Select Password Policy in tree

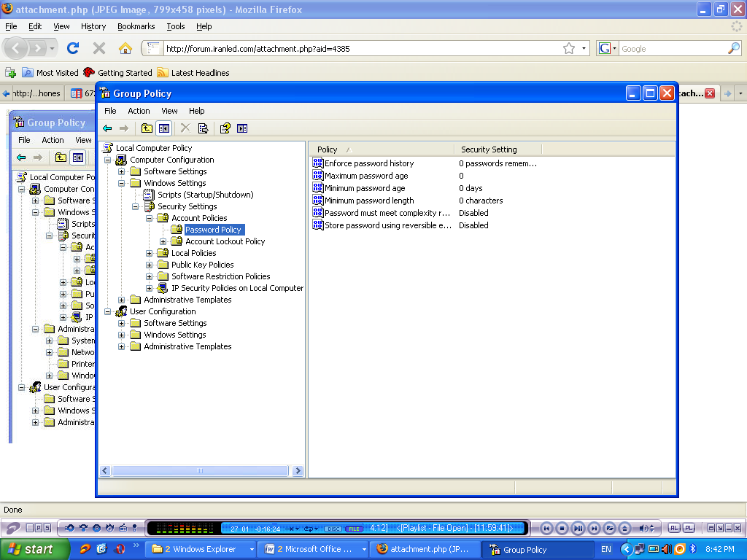[x=213, y=230]
